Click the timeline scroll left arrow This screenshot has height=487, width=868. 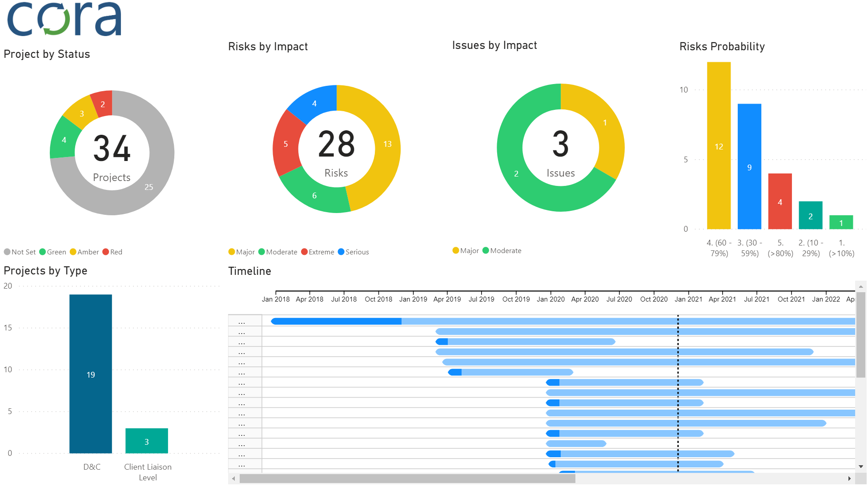(x=233, y=479)
